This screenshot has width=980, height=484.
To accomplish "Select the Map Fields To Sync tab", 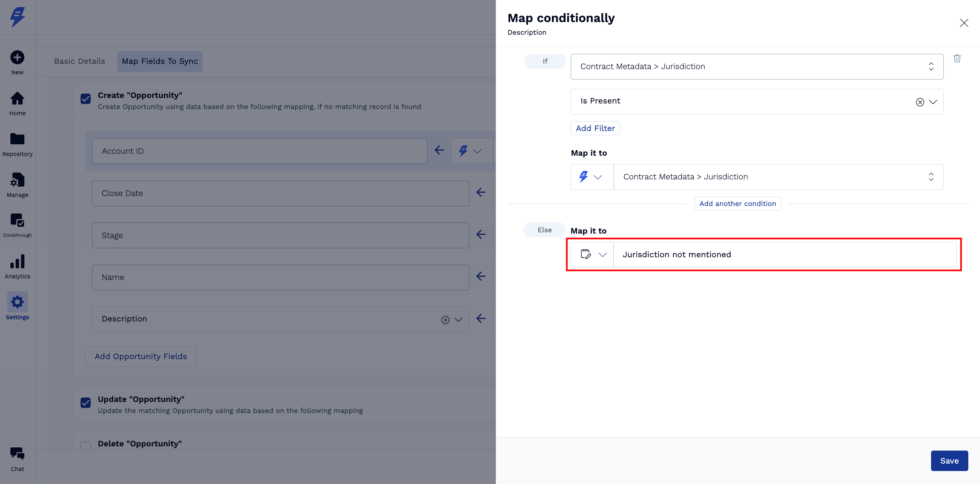I will (x=160, y=61).
